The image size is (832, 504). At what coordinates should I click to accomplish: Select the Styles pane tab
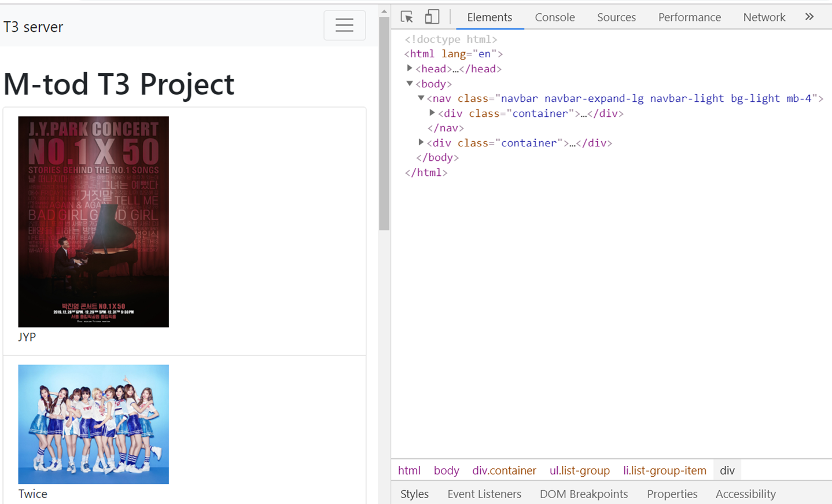tap(414, 494)
